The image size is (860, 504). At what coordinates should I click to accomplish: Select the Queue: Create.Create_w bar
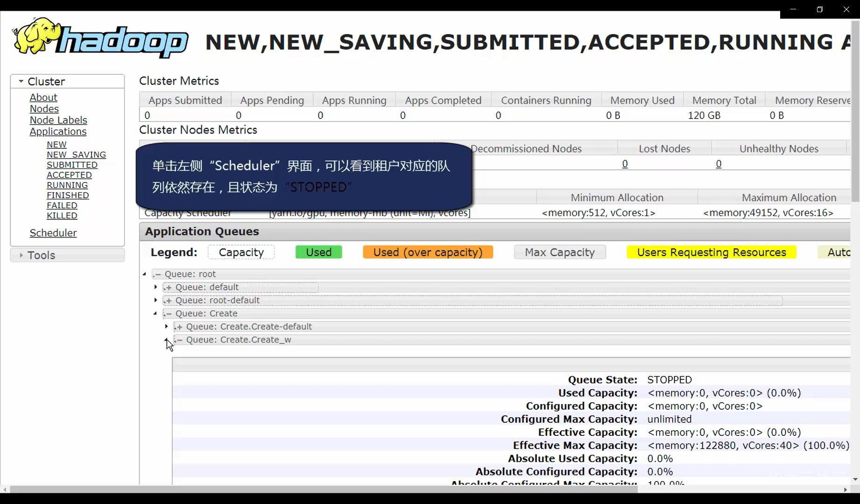tap(512, 340)
